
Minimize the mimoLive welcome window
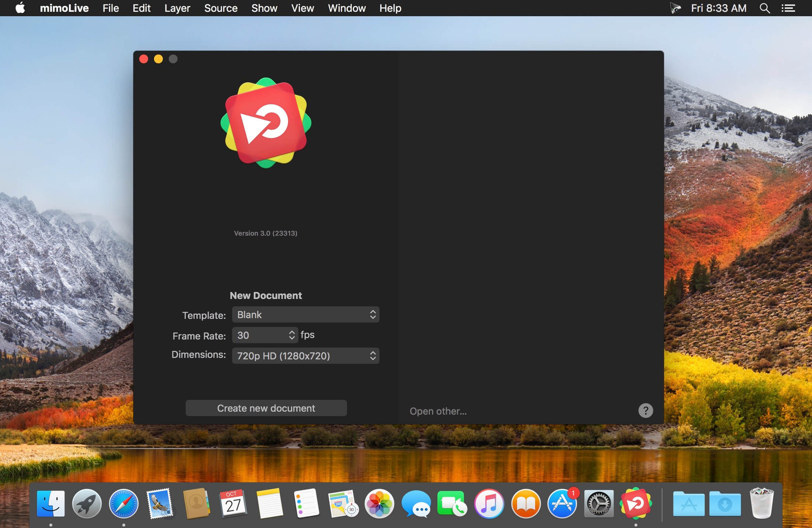[x=158, y=59]
